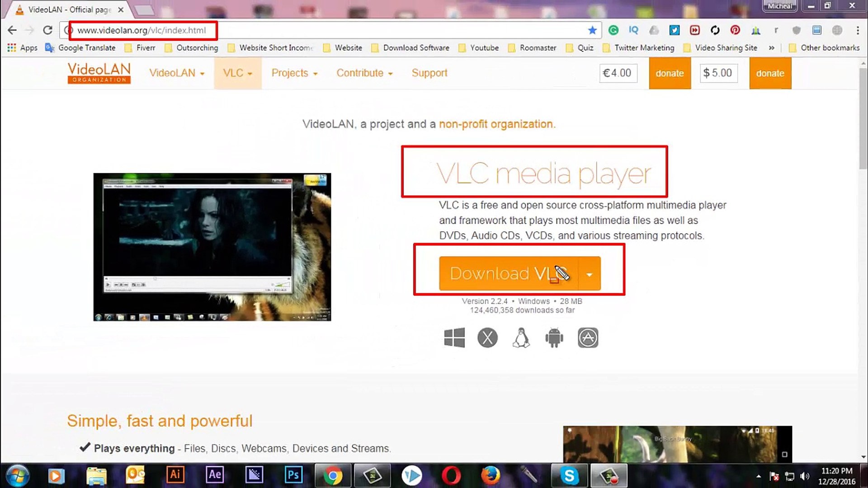
Task: Select the Windows download option for VLC
Action: [x=454, y=338]
